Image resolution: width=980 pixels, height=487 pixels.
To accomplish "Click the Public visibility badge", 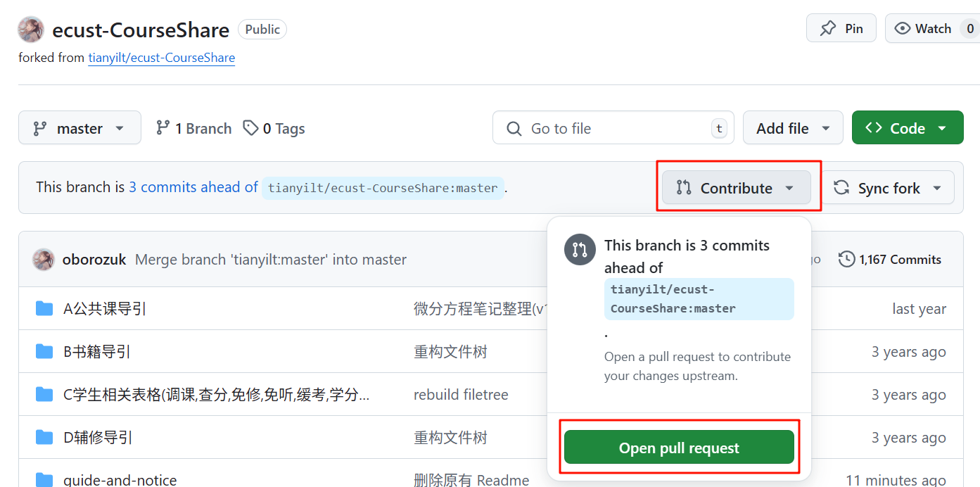I will click(x=262, y=30).
